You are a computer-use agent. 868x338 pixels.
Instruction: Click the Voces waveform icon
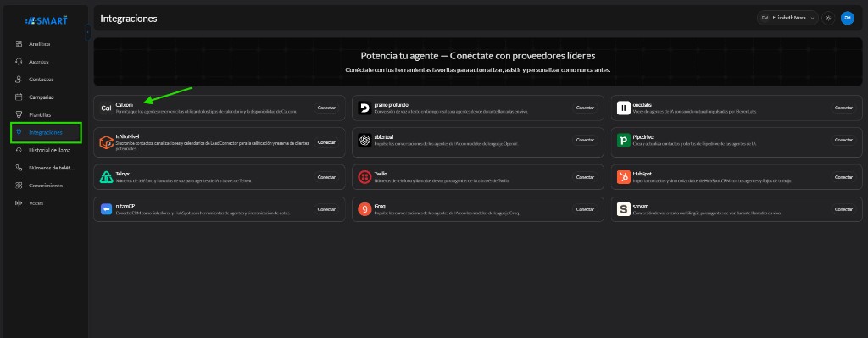[19, 203]
